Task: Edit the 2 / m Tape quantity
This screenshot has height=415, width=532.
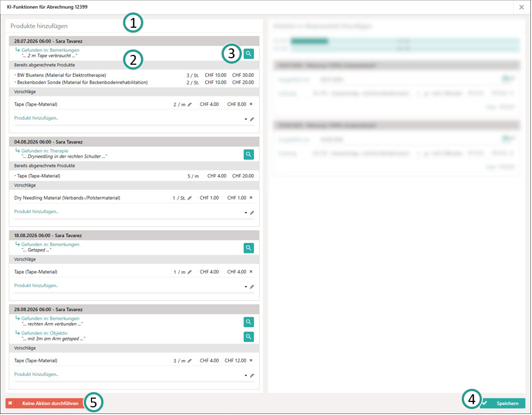Action: click(189, 104)
